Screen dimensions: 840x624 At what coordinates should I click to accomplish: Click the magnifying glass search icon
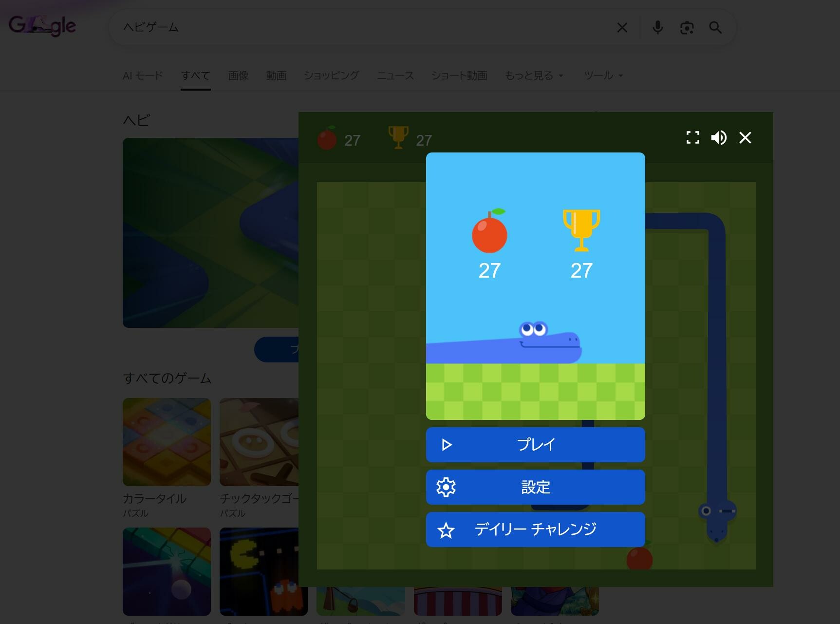[715, 28]
